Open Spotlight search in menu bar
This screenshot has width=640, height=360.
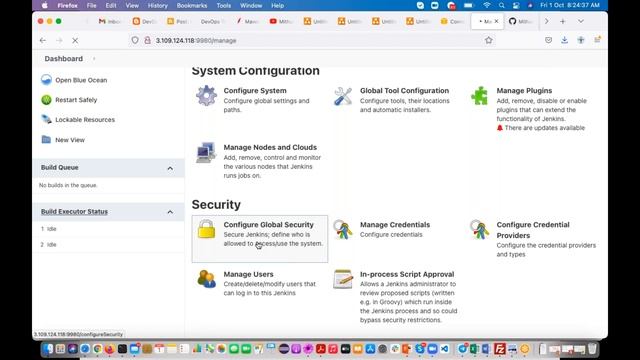point(501,5)
